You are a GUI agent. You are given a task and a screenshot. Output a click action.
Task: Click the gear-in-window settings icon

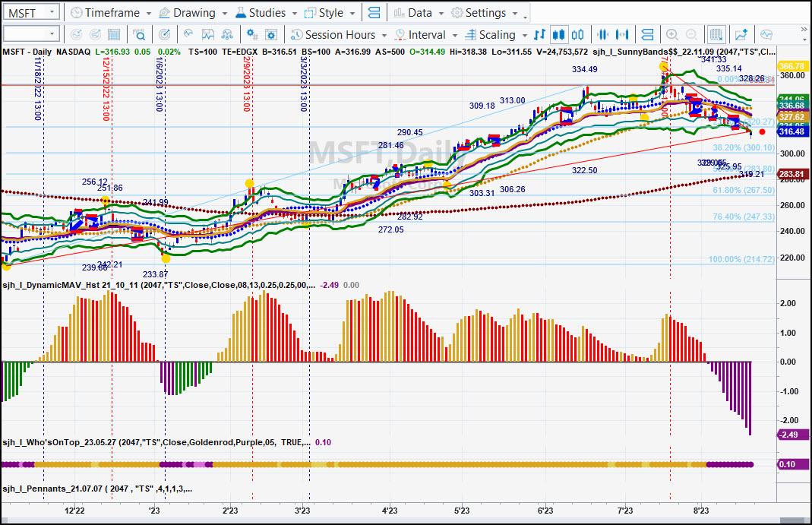coord(271,35)
